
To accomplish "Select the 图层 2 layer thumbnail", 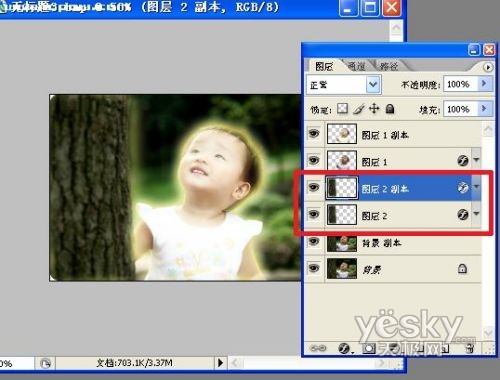I will pyautogui.click(x=342, y=215).
